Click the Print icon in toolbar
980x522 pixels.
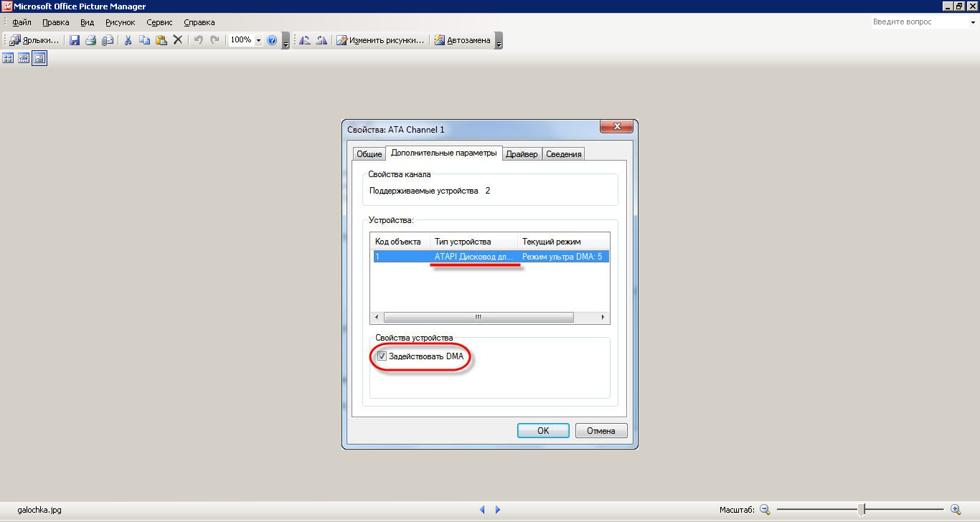[x=91, y=41]
